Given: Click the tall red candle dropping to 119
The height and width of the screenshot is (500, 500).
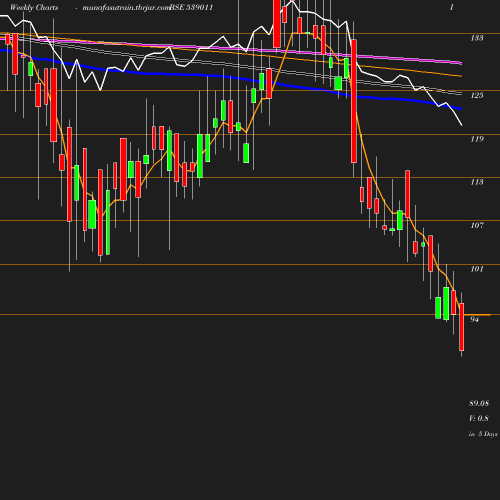Looking at the screenshot, I should [x=354, y=101].
